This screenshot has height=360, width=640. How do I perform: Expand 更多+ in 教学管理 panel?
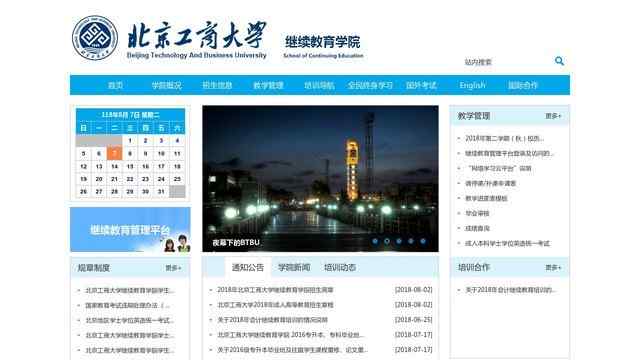pyautogui.click(x=553, y=116)
